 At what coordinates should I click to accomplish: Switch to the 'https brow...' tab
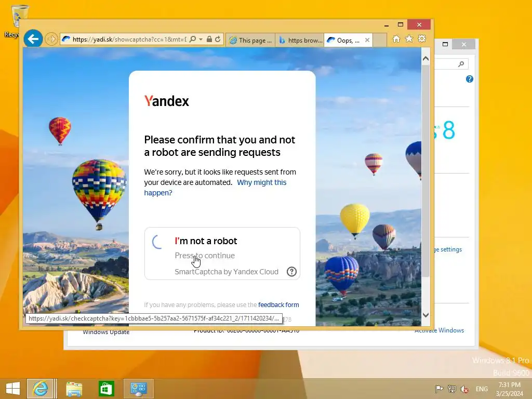coord(300,40)
